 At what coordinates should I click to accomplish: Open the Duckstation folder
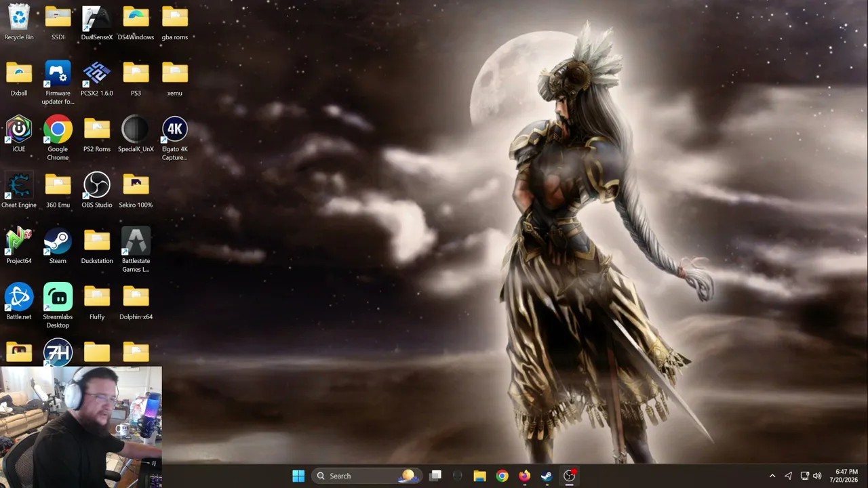(97, 246)
